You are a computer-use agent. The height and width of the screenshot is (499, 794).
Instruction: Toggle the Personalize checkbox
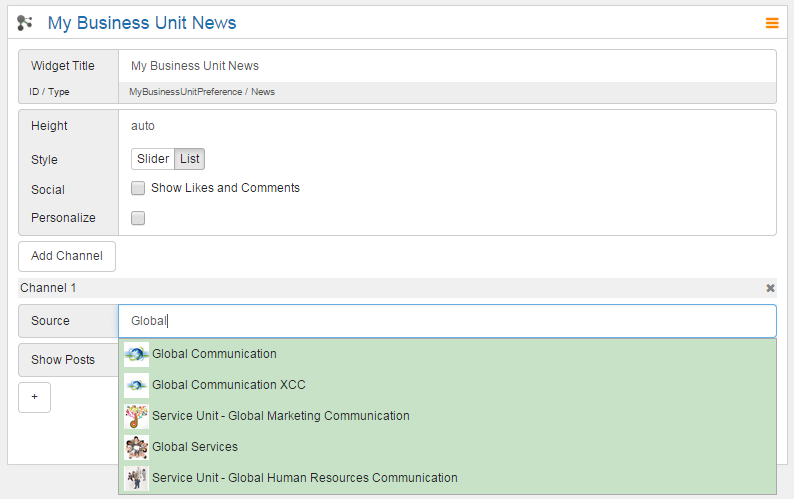point(139,218)
